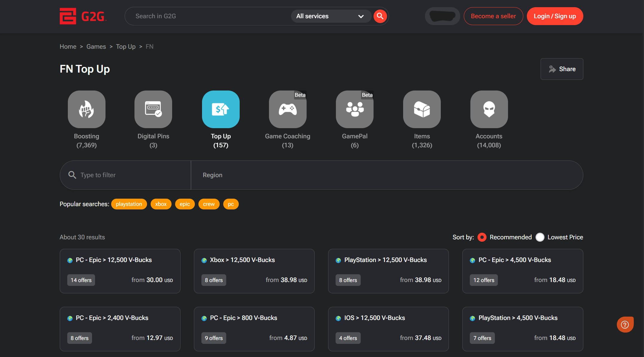The image size is (644, 357).
Task: Filter by the playstation popular search tag
Action: click(129, 204)
